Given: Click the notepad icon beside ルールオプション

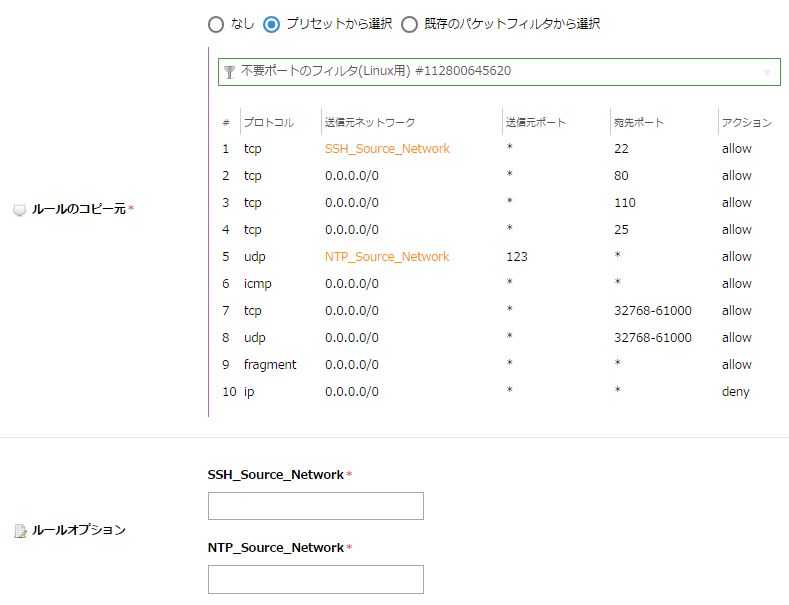Looking at the screenshot, I should [x=20, y=531].
